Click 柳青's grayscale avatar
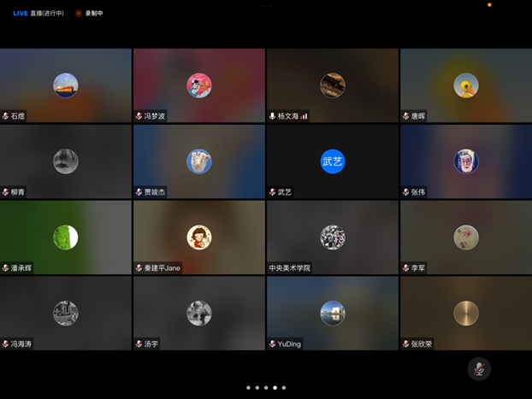 pyautogui.click(x=66, y=161)
